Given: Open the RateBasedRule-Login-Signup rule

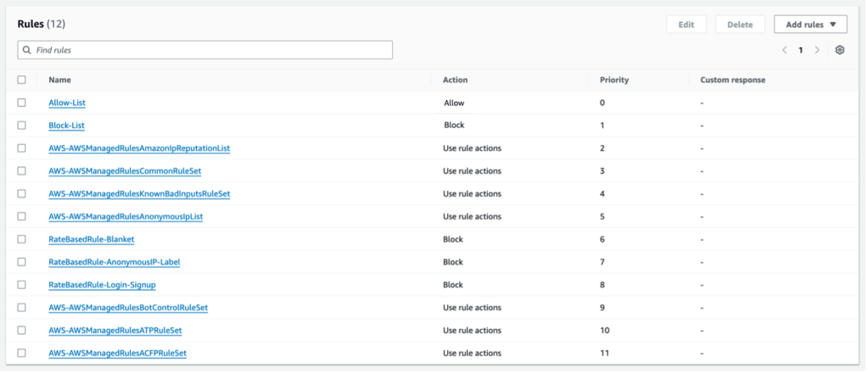Looking at the screenshot, I should point(102,285).
